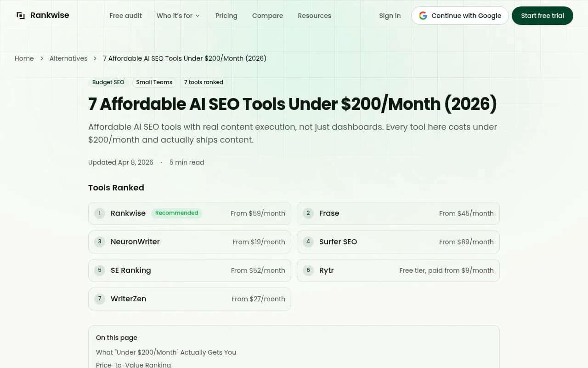Click the Tools Ranked heading

pos(116,188)
